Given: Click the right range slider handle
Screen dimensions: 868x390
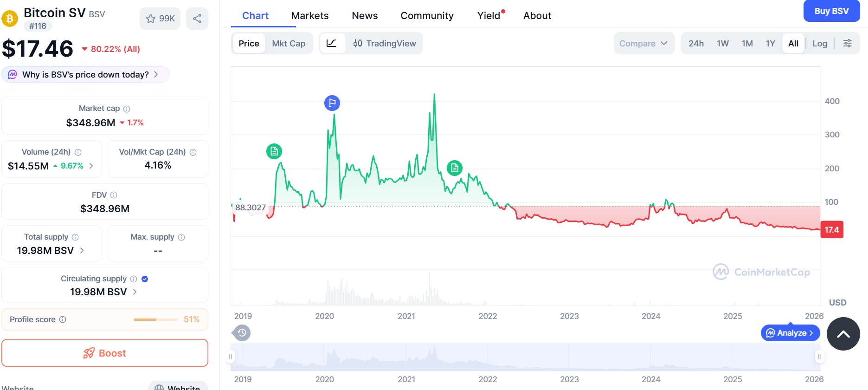Looking at the screenshot, I should click(x=820, y=357).
